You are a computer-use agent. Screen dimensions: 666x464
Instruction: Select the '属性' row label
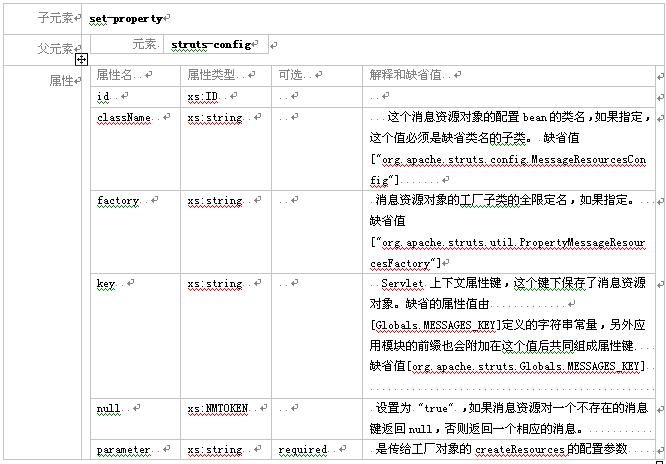pyautogui.click(x=62, y=80)
